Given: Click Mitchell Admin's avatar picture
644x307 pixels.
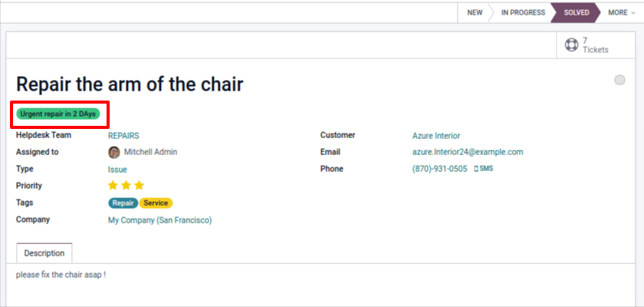Looking at the screenshot, I should coord(114,152).
